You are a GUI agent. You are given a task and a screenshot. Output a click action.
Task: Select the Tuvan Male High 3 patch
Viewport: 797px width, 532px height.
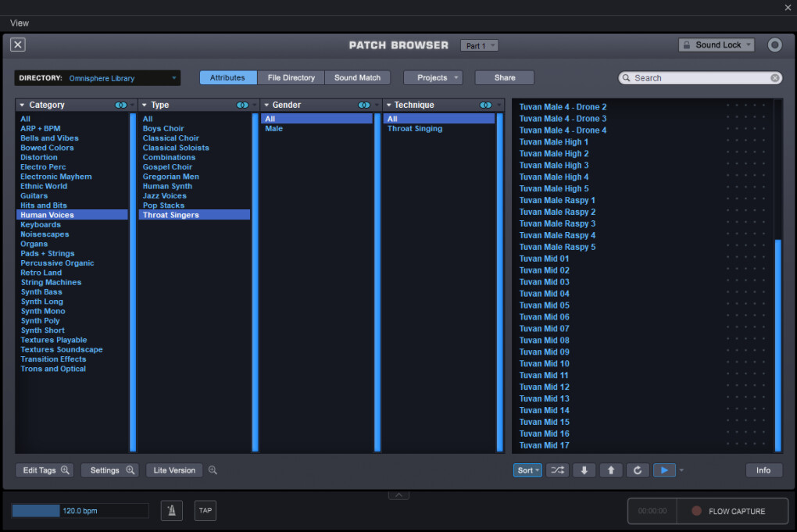pyautogui.click(x=643, y=165)
